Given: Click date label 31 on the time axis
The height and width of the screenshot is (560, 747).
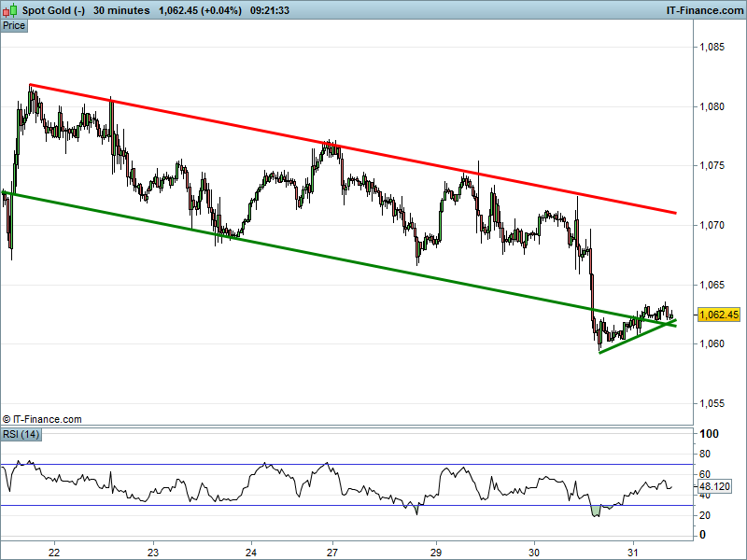Looking at the screenshot, I should [x=632, y=551].
